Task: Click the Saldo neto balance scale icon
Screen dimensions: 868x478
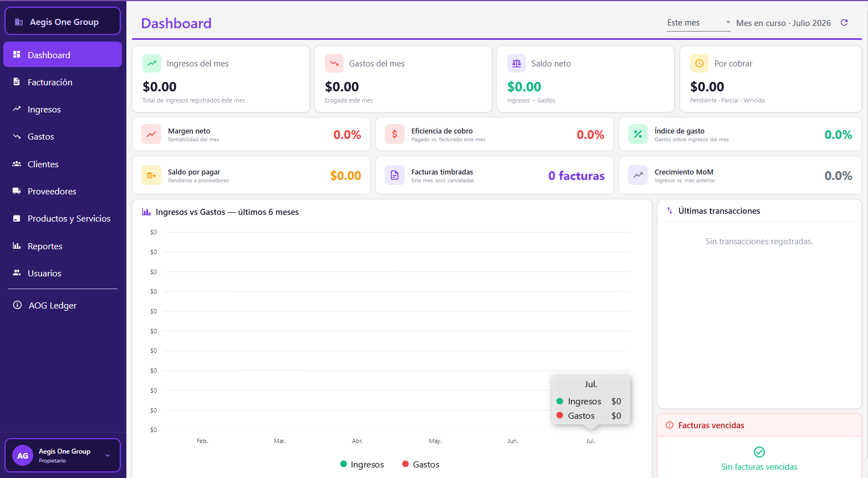Action: pos(517,63)
